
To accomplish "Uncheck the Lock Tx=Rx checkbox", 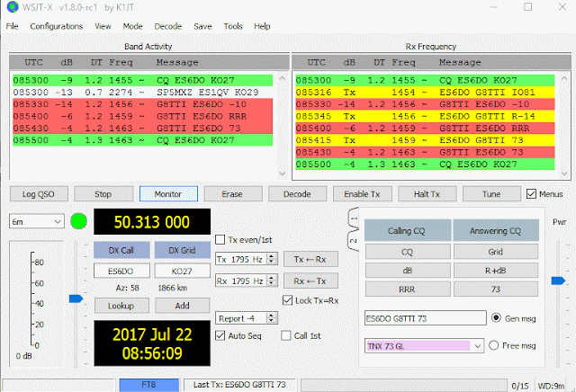I will tap(288, 300).
